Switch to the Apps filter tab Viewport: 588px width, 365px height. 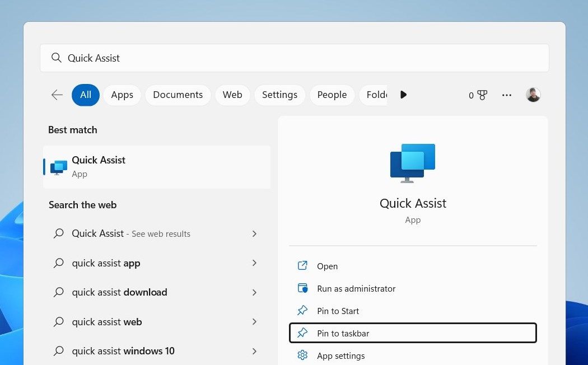pos(122,95)
